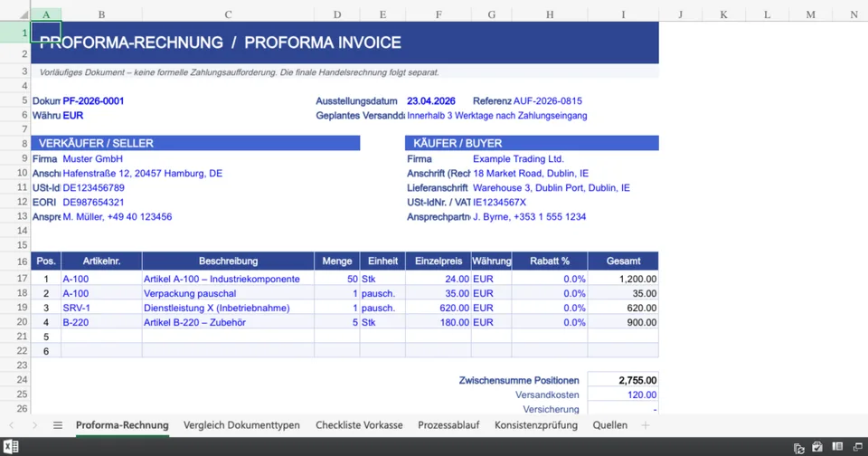Select Dienstleistung X (Inbetriebnahme) cell
Screen dimensions: 868x456
click(x=228, y=308)
